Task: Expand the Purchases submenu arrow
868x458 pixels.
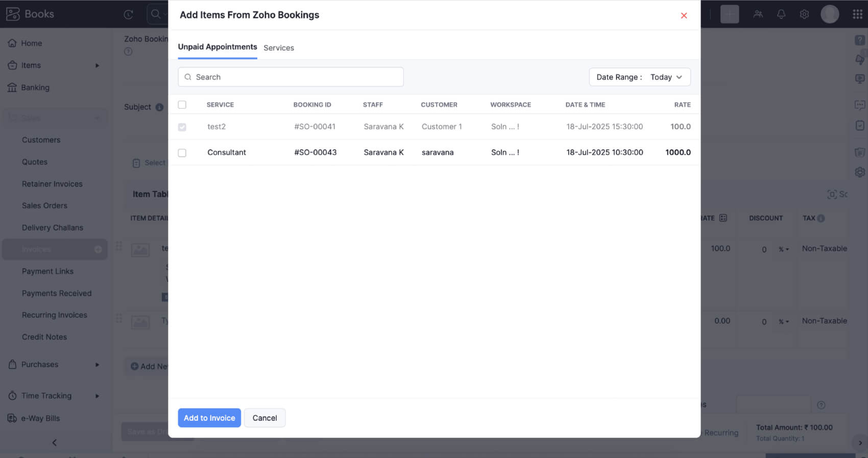Action: tap(97, 365)
